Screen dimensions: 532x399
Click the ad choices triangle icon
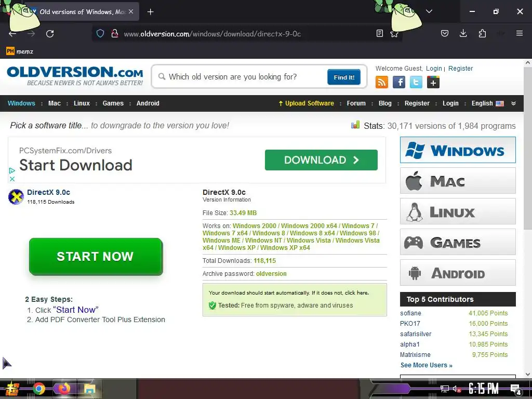point(12,170)
